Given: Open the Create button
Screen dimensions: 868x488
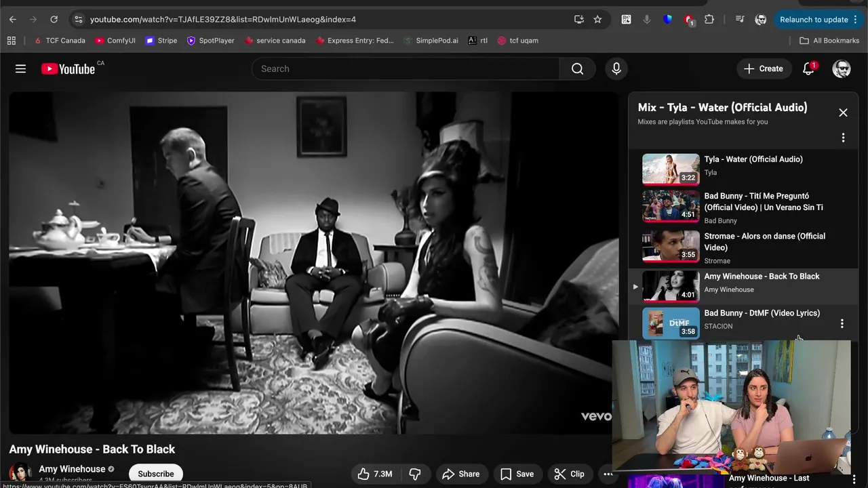Looking at the screenshot, I should tap(764, 68).
